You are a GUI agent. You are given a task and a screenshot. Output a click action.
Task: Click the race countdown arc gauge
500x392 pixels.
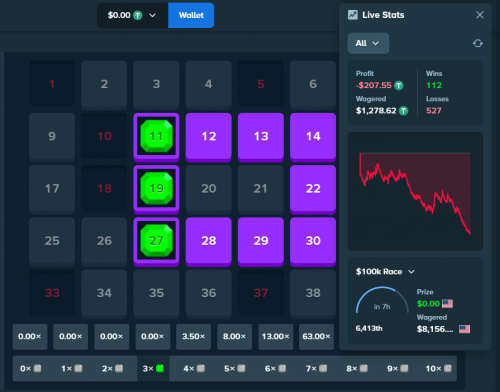382,300
